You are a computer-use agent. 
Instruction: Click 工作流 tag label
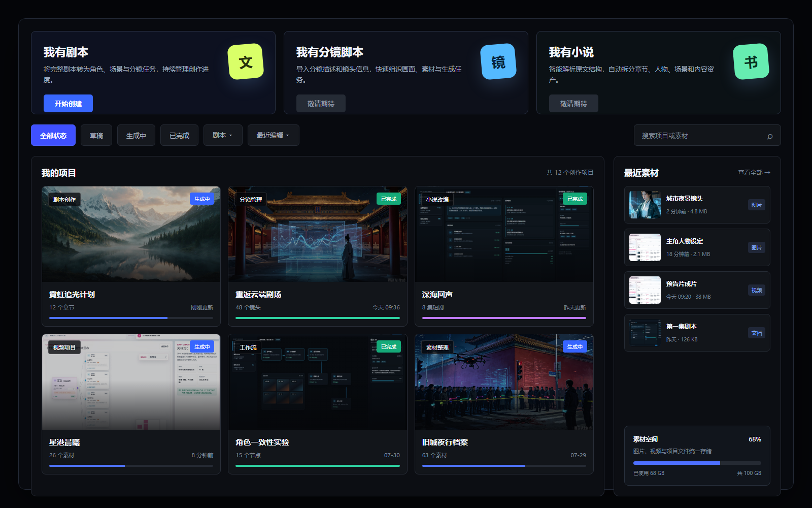click(248, 347)
